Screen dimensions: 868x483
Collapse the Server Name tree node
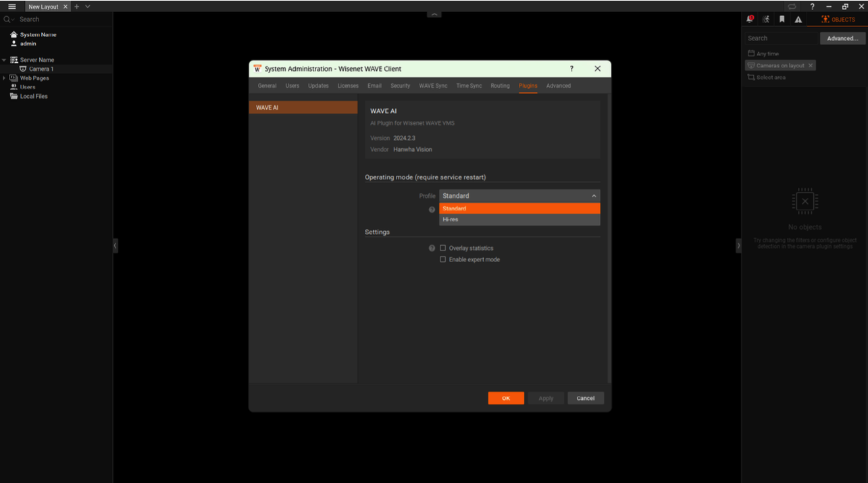coord(4,59)
